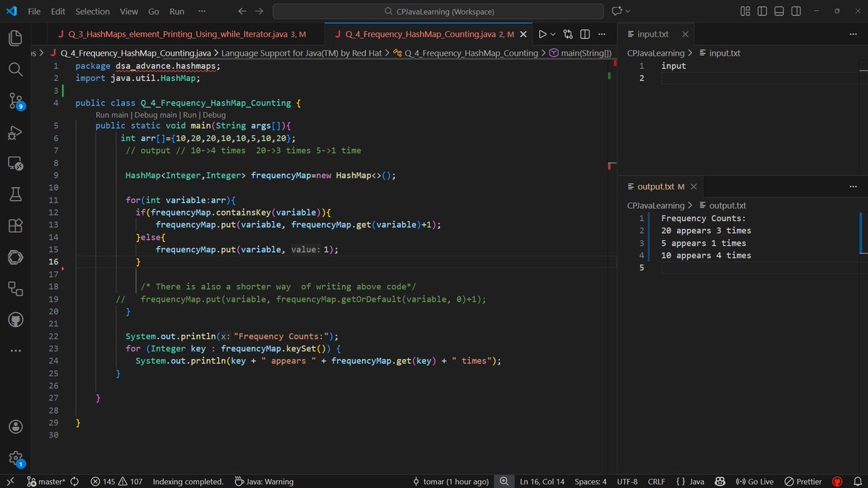
Task: Open errors and warnings count
Action: (116, 481)
